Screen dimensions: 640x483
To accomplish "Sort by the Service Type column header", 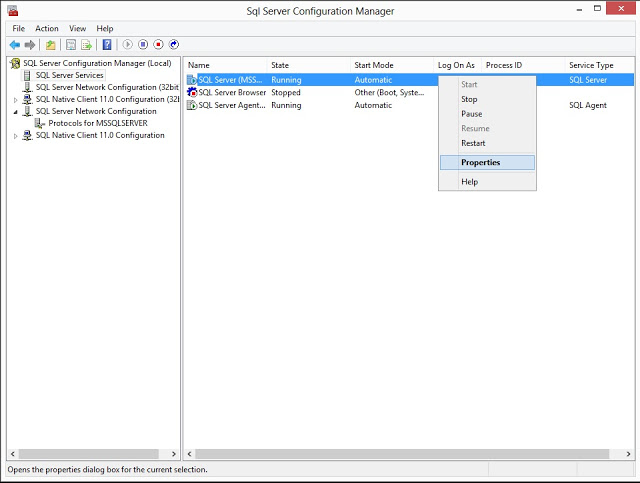I will pos(600,65).
